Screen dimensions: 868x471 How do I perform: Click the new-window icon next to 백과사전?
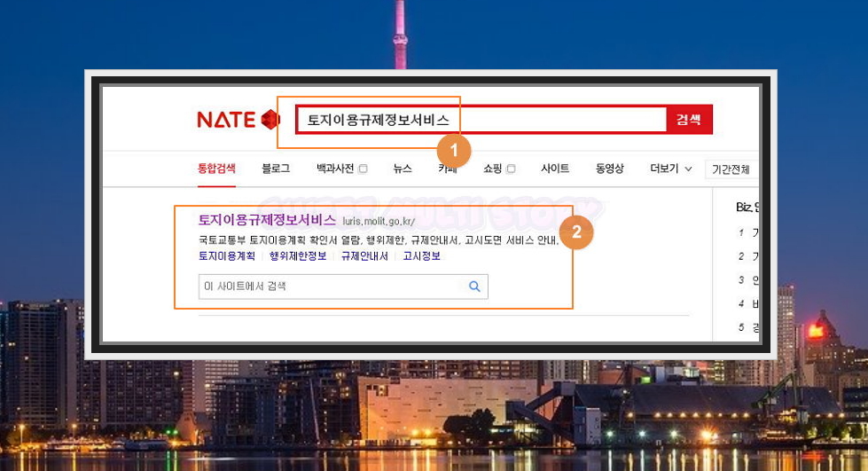[364, 169]
